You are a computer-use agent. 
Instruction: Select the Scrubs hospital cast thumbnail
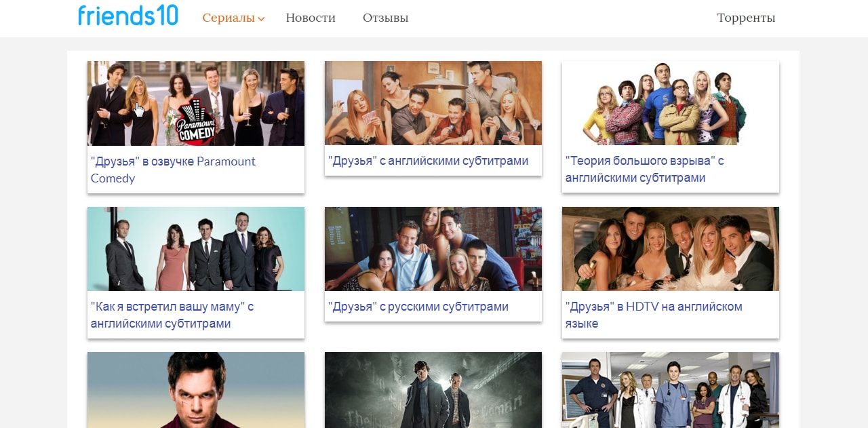click(x=670, y=390)
